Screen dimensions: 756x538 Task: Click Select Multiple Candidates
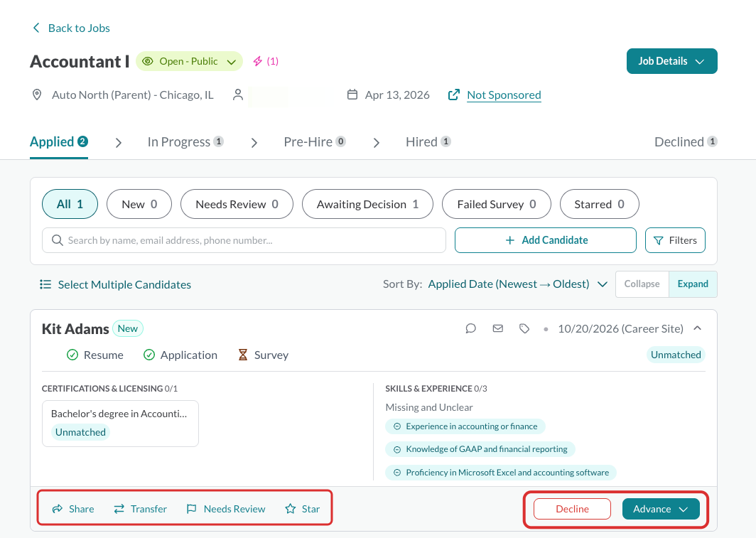(115, 284)
